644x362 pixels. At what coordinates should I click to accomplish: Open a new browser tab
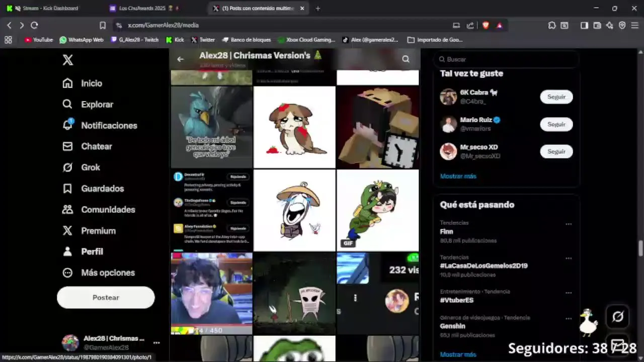click(x=317, y=9)
